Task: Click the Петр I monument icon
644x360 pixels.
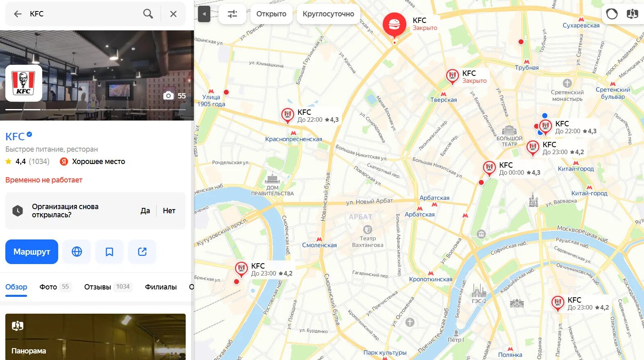Action: click(x=456, y=332)
